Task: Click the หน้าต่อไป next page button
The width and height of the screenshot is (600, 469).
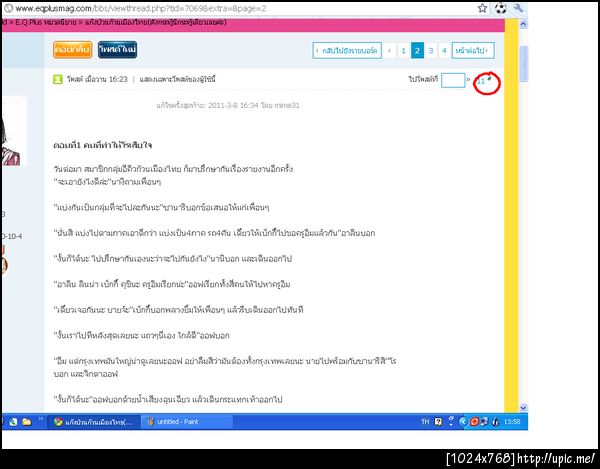Action: (473, 50)
